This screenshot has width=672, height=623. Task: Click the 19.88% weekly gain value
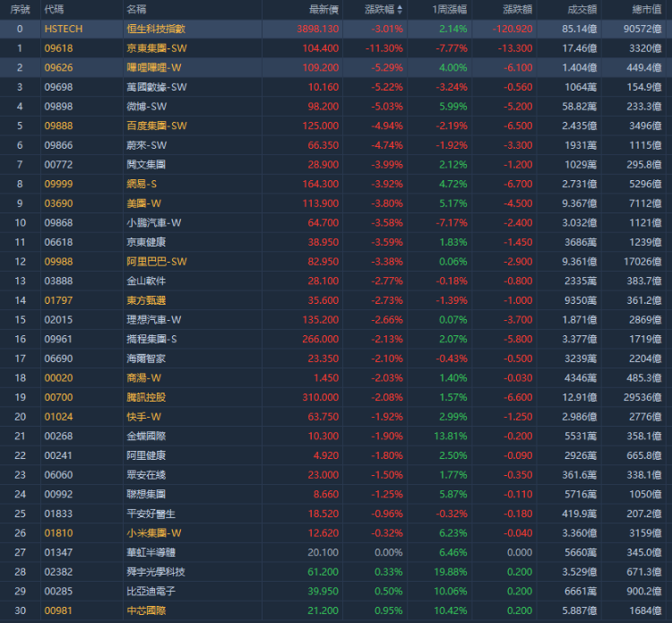pos(451,572)
